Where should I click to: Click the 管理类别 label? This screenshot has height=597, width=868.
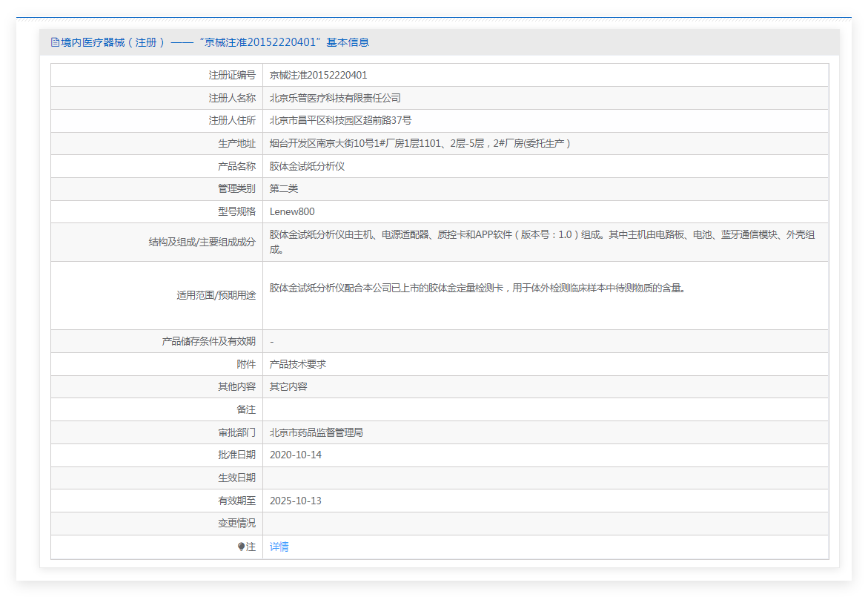tap(237, 188)
